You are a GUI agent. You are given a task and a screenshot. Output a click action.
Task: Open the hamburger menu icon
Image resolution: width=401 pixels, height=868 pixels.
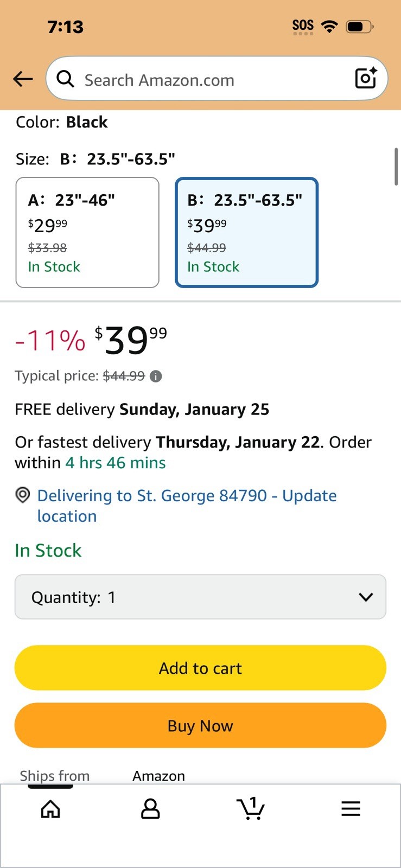pos(351,809)
